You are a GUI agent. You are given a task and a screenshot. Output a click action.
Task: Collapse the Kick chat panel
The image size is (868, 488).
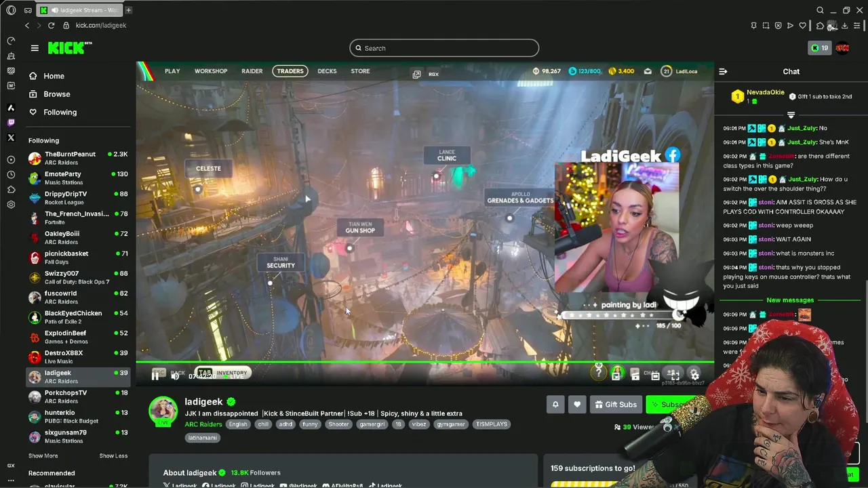point(723,71)
